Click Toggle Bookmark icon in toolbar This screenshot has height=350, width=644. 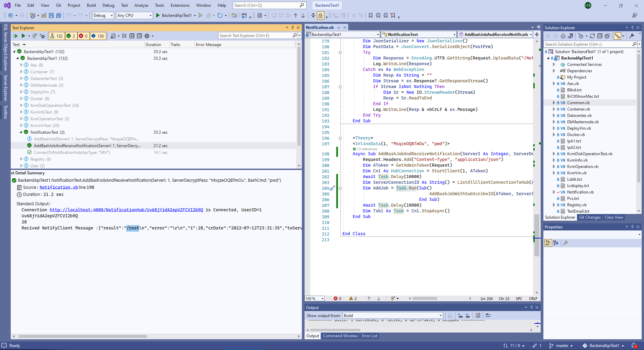371,15
